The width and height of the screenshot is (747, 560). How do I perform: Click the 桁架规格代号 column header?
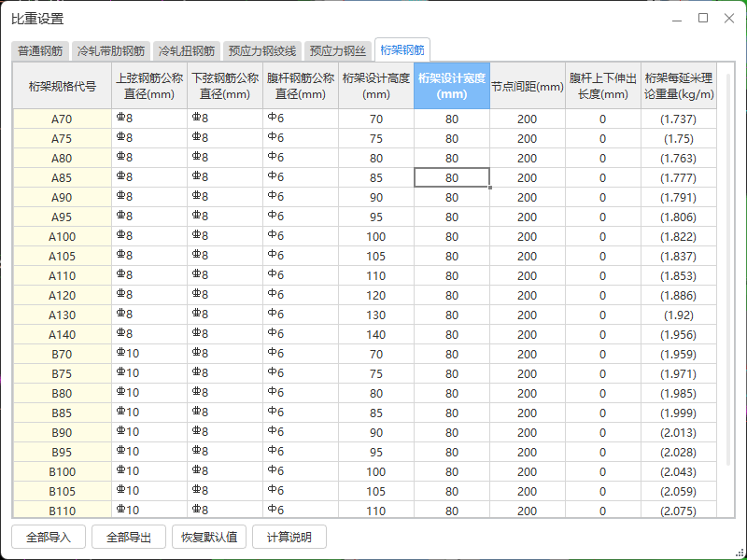pos(63,86)
